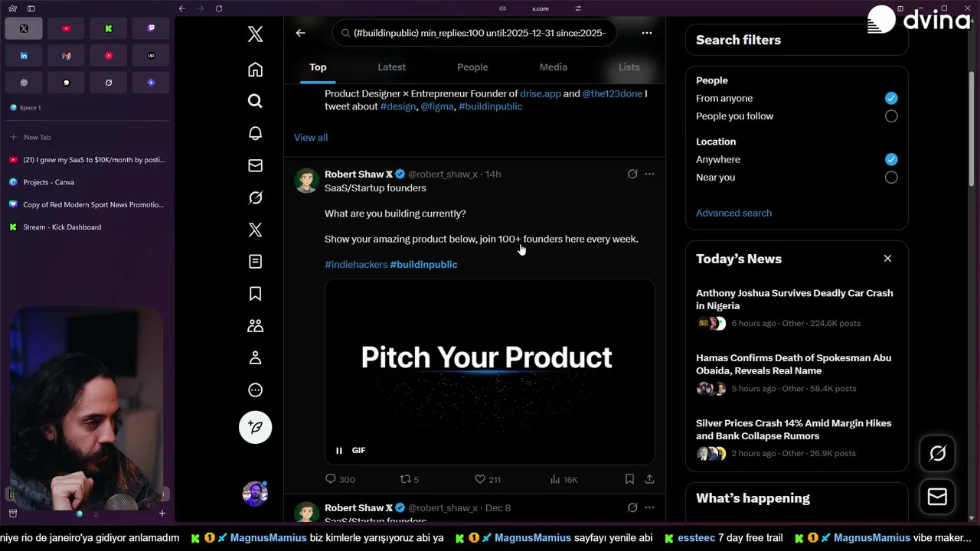Switch to the Media tab
Image resolution: width=980 pixels, height=551 pixels.
tap(553, 67)
